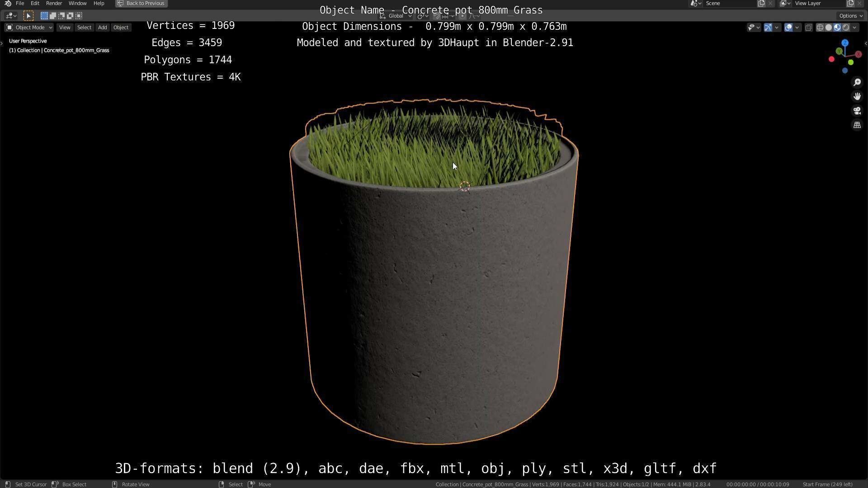The height and width of the screenshot is (488, 868).
Task: Choose Invert selection mode
Action: pyautogui.click(x=70, y=16)
